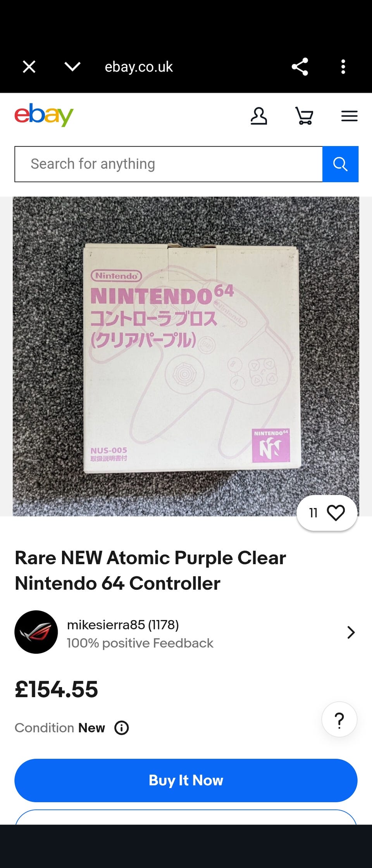Show condition info via the i icon
This screenshot has height=868, width=372.
(122, 728)
